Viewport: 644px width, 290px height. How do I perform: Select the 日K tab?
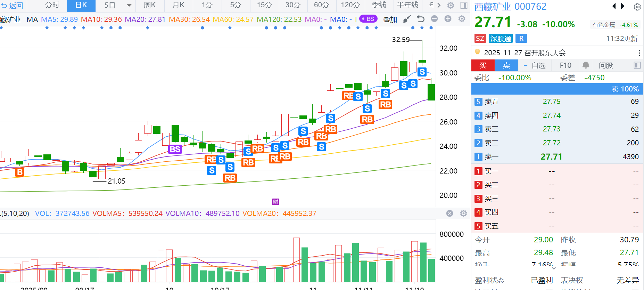[x=81, y=5]
